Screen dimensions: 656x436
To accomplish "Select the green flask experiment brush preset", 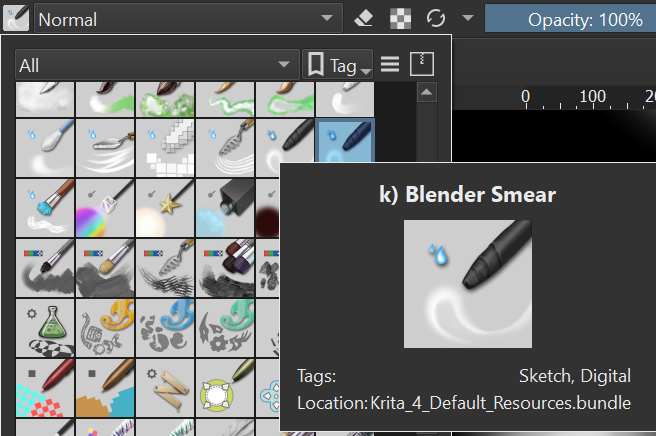I will [x=45, y=326].
